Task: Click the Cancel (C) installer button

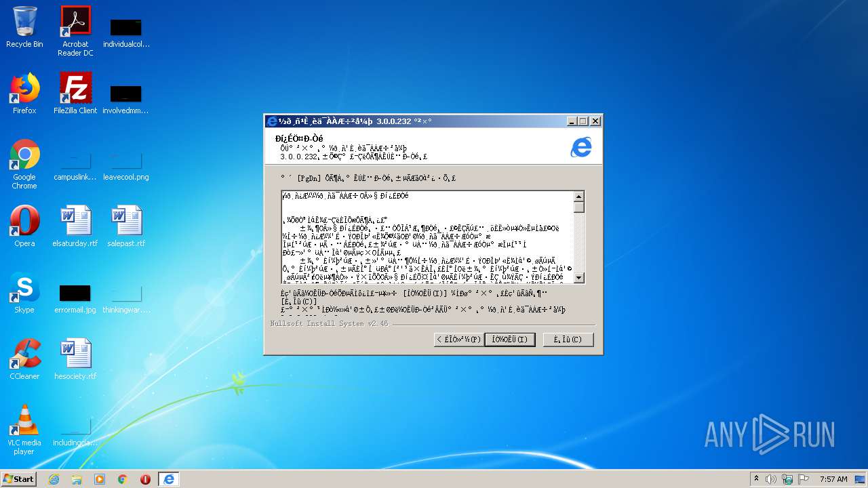Action: 568,340
